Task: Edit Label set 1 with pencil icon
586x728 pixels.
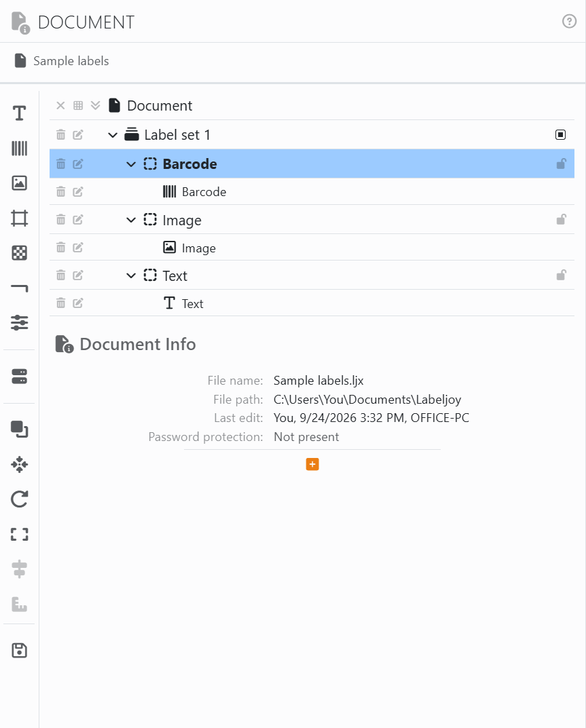Action: click(x=78, y=134)
